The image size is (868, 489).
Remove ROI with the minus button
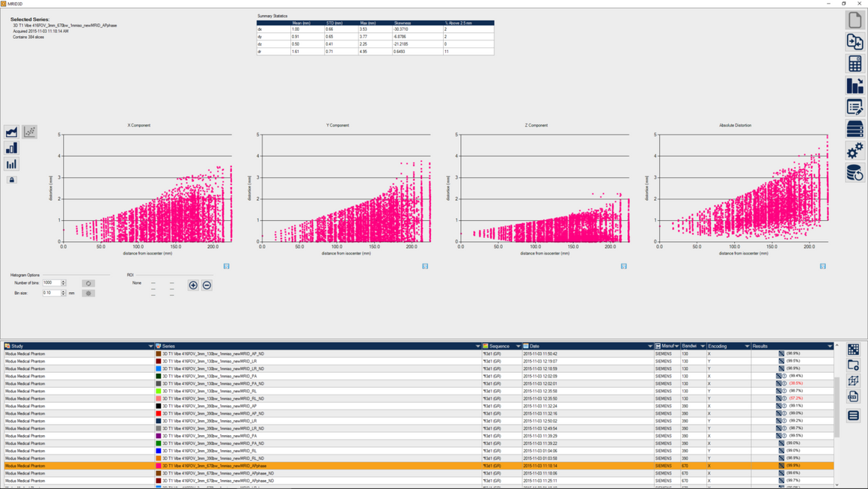click(207, 285)
